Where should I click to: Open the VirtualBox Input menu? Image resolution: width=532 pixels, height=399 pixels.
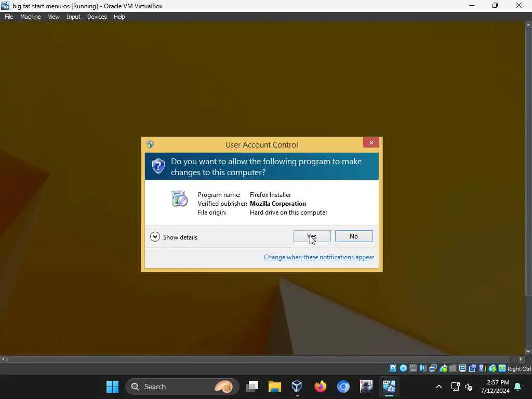pyautogui.click(x=73, y=17)
